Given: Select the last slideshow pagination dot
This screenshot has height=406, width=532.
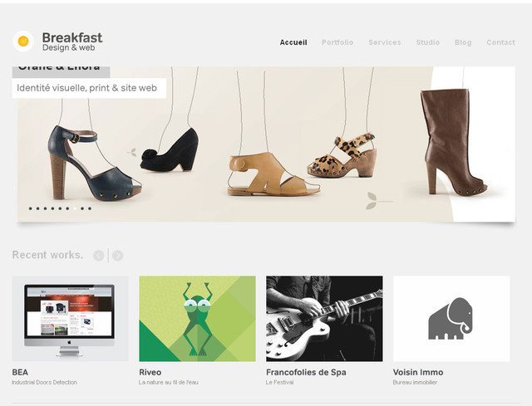Looking at the screenshot, I should [90, 208].
